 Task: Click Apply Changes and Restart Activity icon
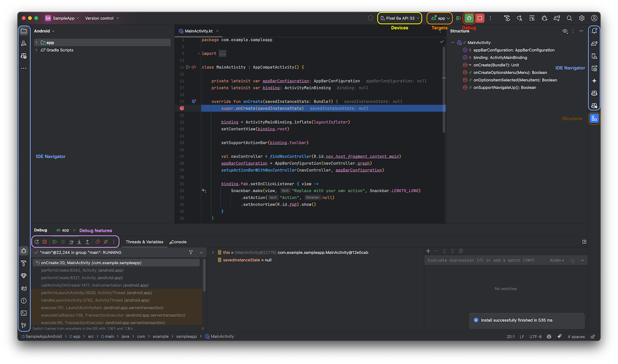[x=519, y=18]
